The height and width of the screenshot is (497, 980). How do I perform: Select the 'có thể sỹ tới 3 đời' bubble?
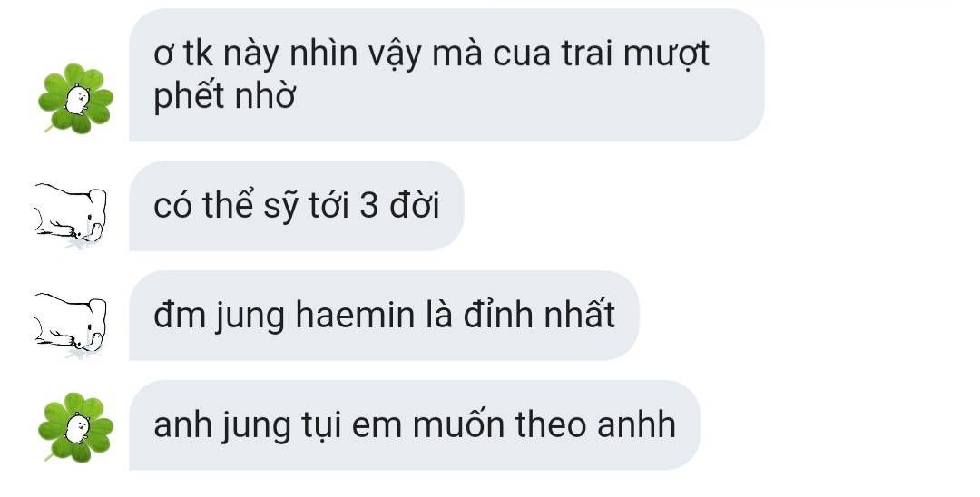click(x=296, y=205)
